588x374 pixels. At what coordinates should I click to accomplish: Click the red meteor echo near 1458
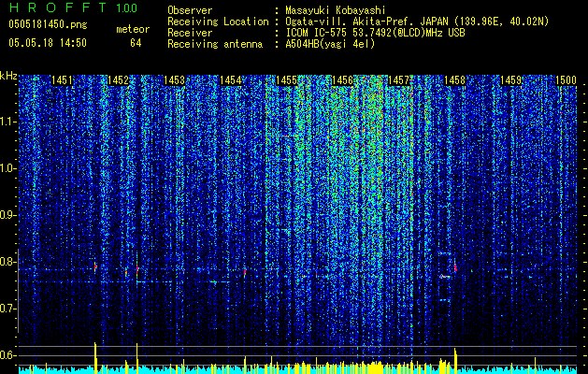coord(455,267)
